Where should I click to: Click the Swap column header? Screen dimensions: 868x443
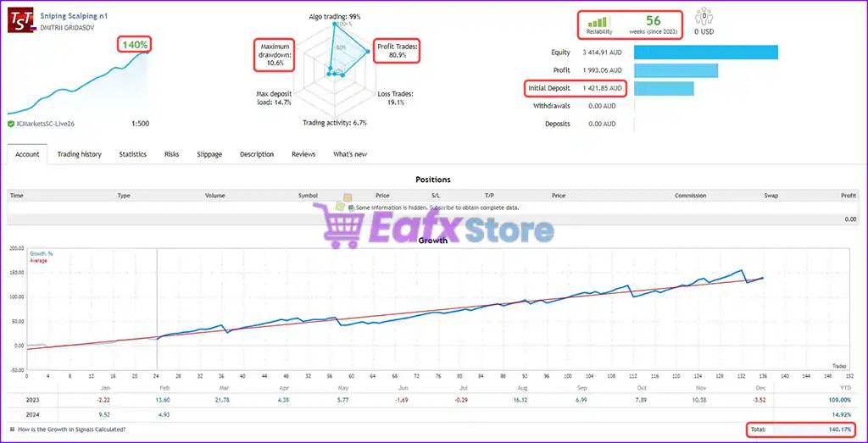pyautogui.click(x=771, y=196)
